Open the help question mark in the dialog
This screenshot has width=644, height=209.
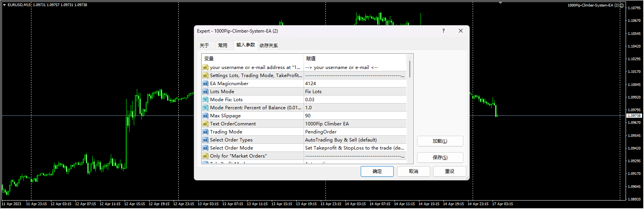(444, 31)
